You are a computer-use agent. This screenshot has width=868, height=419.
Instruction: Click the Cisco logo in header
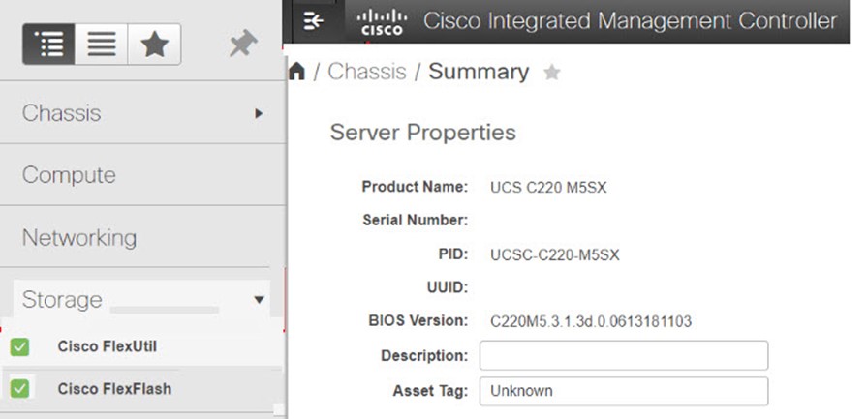pyautogui.click(x=382, y=22)
